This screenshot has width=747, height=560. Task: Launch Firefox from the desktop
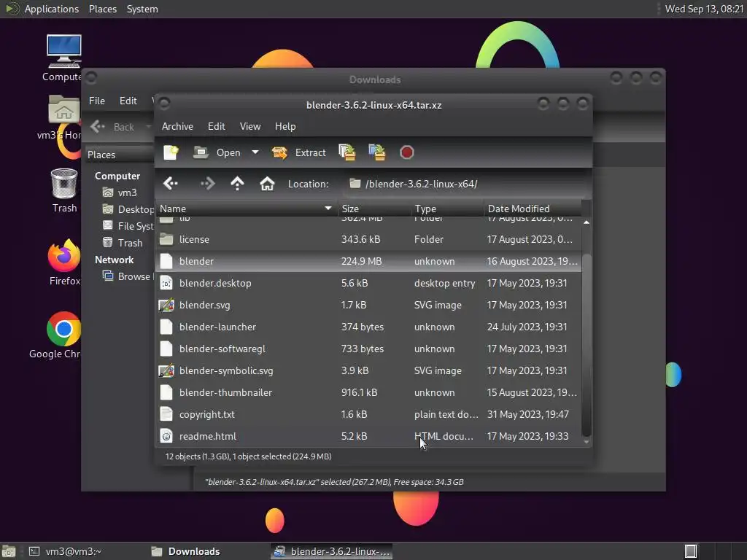pos(64,262)
